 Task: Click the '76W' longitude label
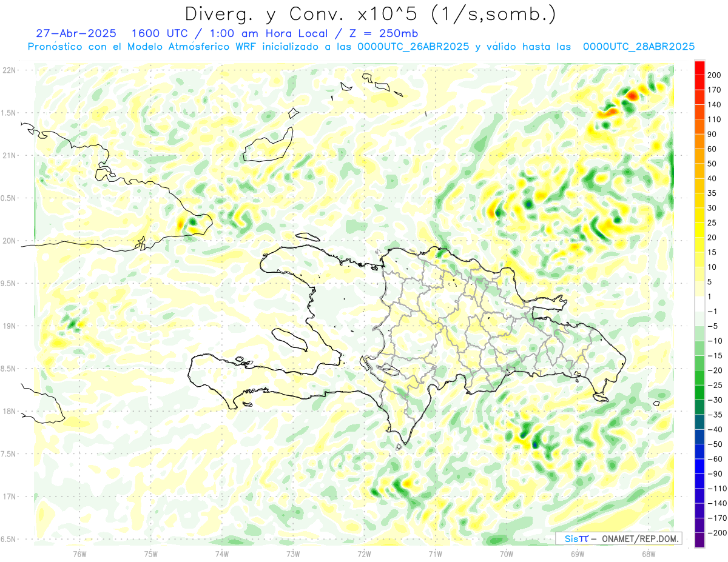click(x=79, y=554)
